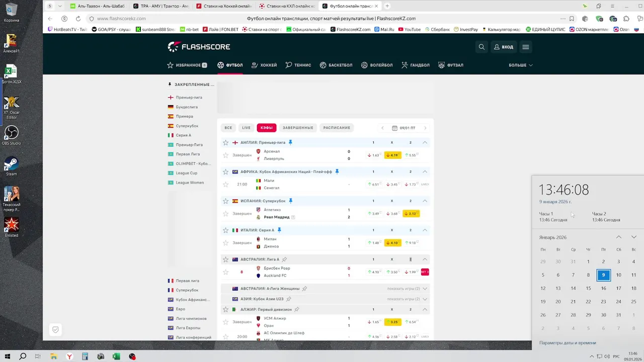This screenshot has width=644, height=362.
Task: Collapse the ИТАЛИЯ: Серия А section
Action: 425,230
